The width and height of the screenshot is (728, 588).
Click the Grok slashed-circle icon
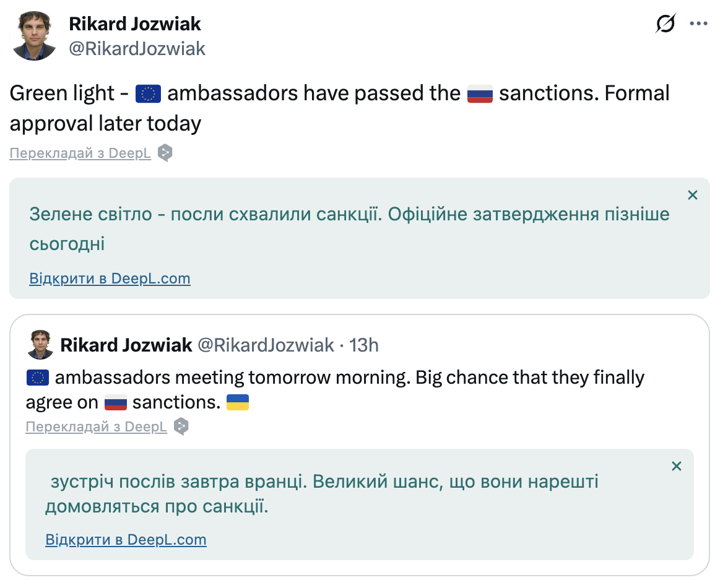(x=665, y=23)
